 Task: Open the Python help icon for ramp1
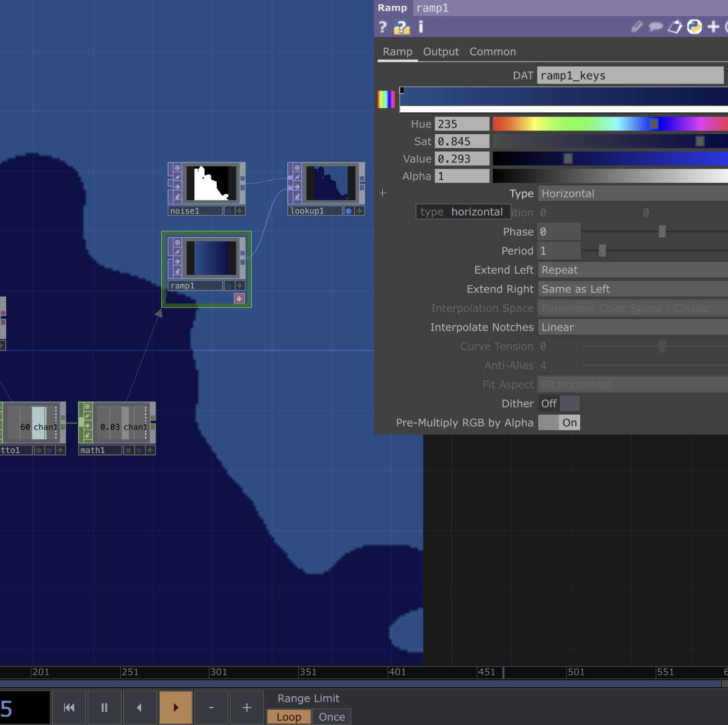point(402,27)
